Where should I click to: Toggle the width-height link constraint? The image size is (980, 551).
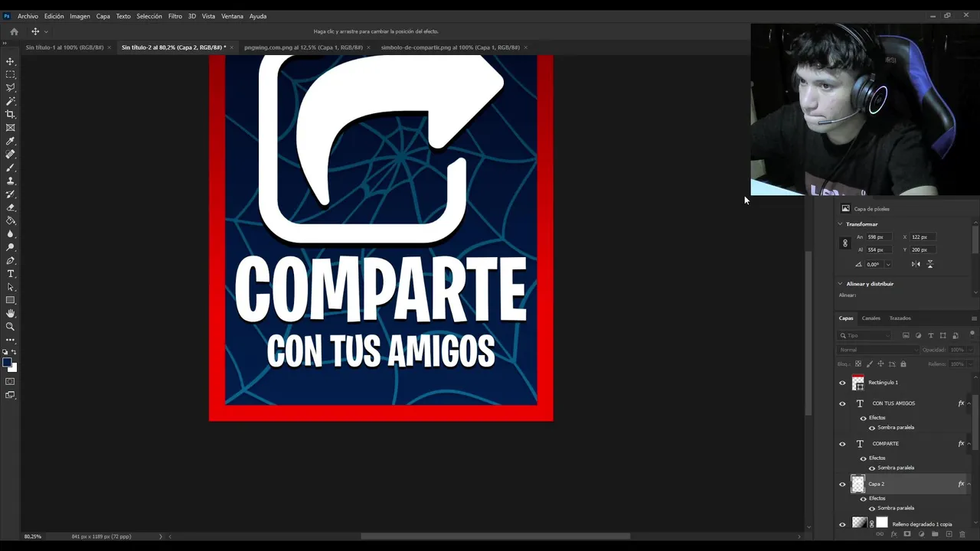845,243
